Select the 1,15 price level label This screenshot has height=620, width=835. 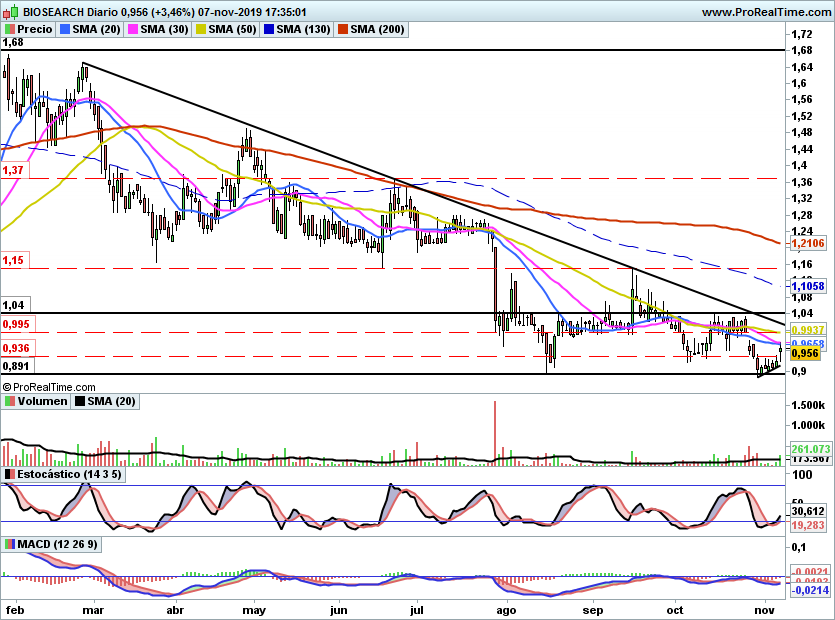tap(13, 260)
